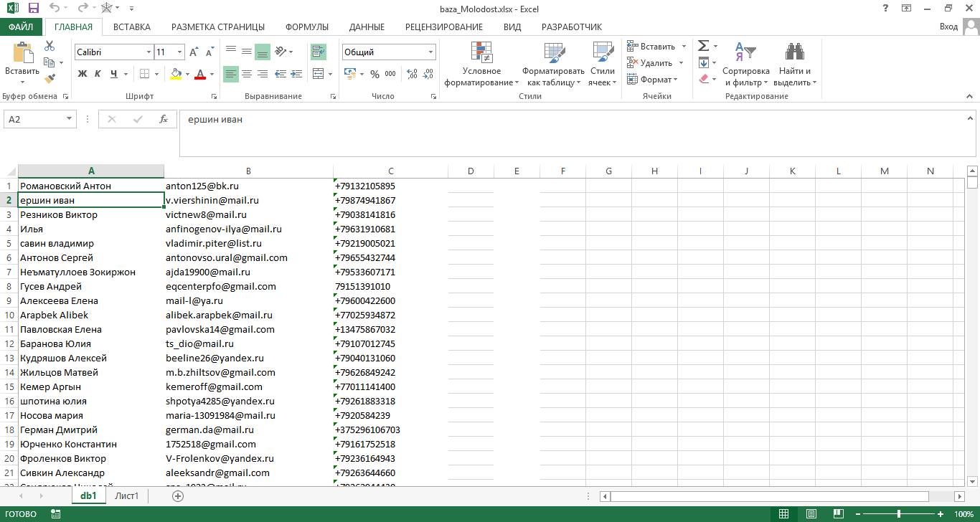Image resolution: width=980 pixels, height=522 pixels.
Task: Toggle bold (Ж) formatting
Action: (x=83, y=74)
